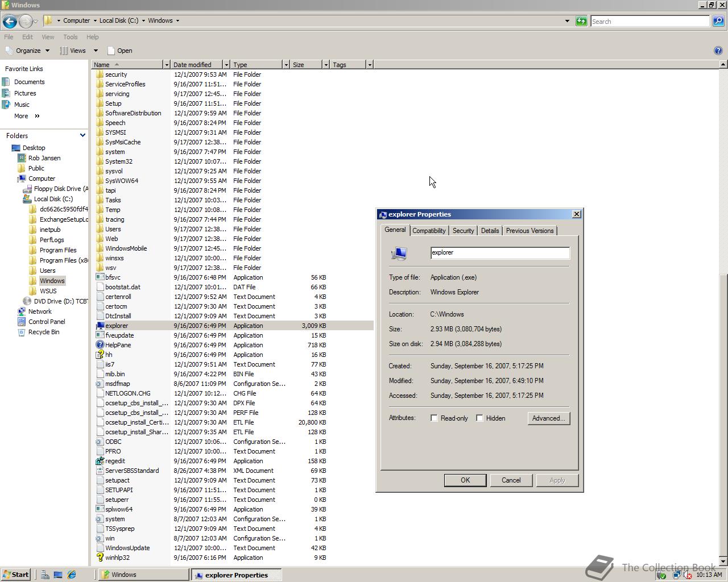Click Local Disk (C:) breadcrumb in address bar

tap(118, 20)
